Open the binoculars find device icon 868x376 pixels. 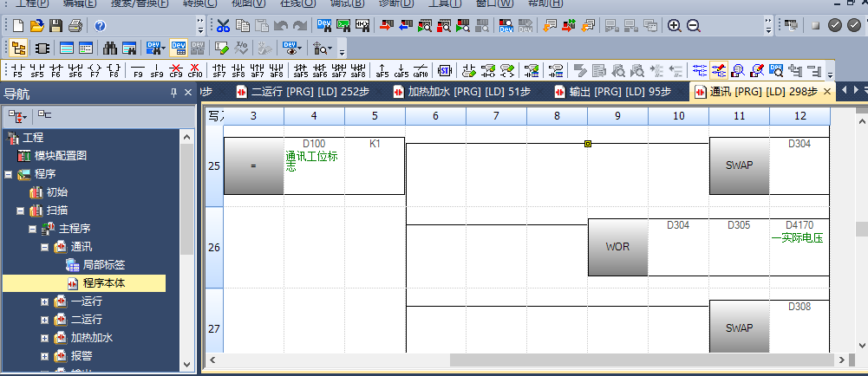[x=110, y=48]
